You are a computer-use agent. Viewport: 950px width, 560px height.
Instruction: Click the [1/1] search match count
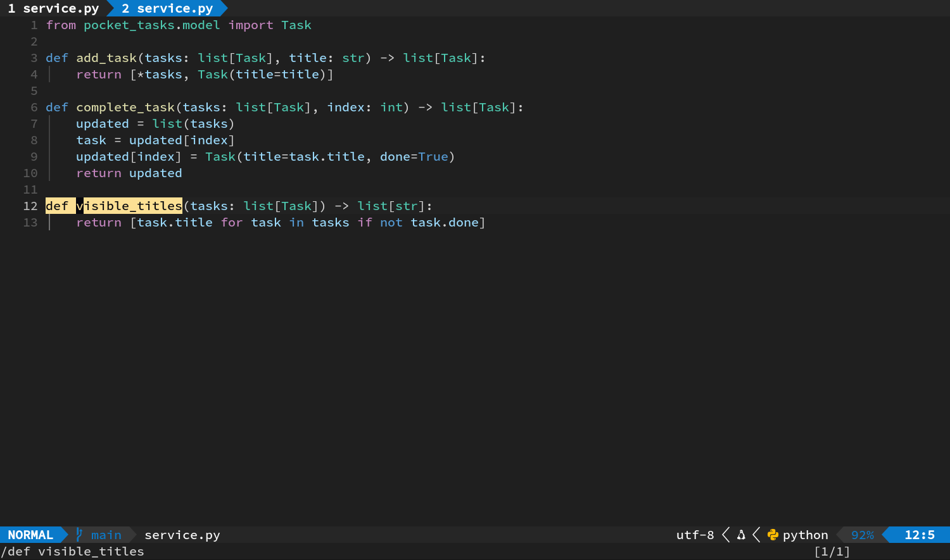click(832, 551)
